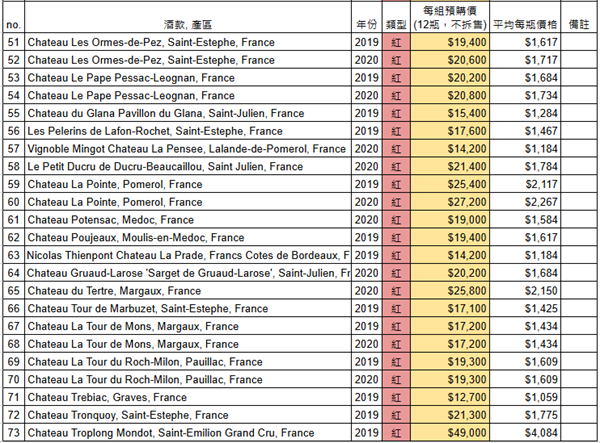Select the $1,775 average price cell
The width and height of the screenshot is (600, 443).
tap(525, 415)
